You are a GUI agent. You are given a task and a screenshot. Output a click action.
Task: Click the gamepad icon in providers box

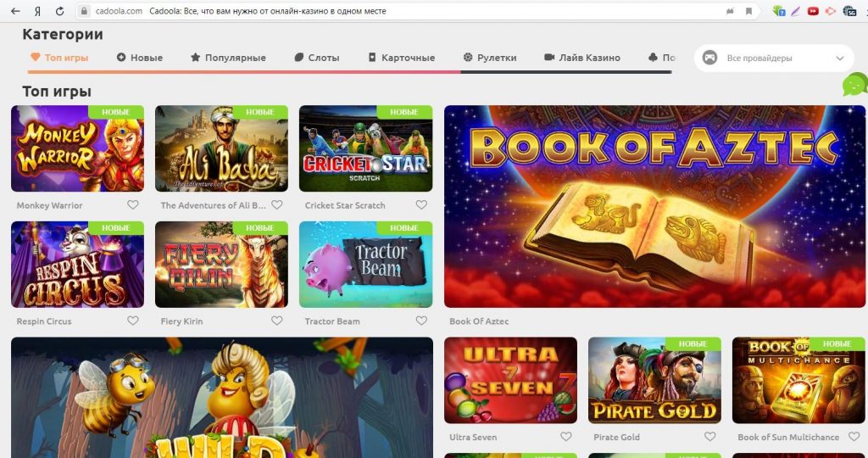[x=709, y=58]
